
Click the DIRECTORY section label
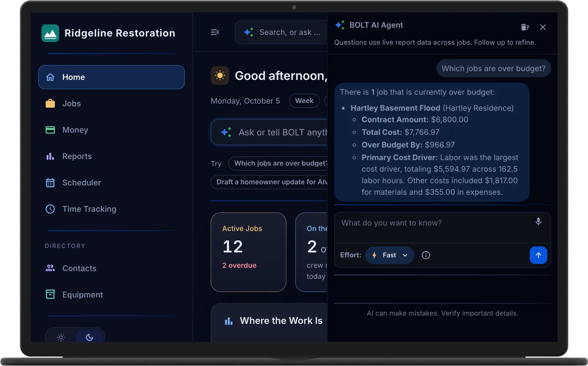(65, 246)
